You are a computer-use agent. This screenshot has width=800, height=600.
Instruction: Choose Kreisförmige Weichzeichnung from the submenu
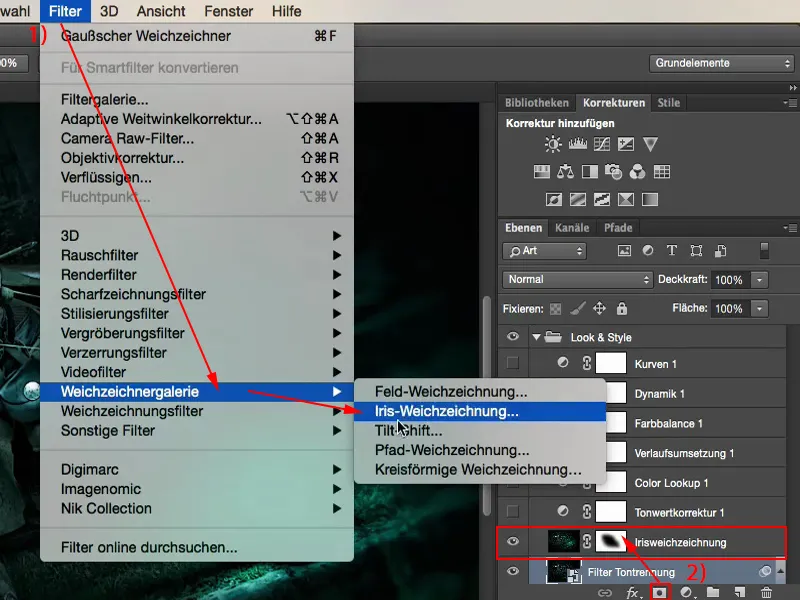[x=480, y=470]
